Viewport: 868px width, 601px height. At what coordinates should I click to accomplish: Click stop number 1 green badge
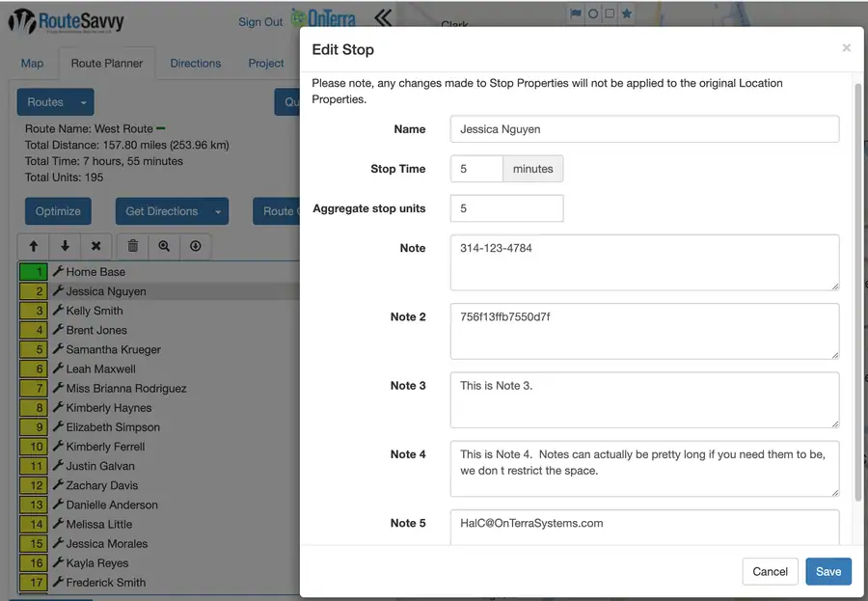(x=33, y=272)
